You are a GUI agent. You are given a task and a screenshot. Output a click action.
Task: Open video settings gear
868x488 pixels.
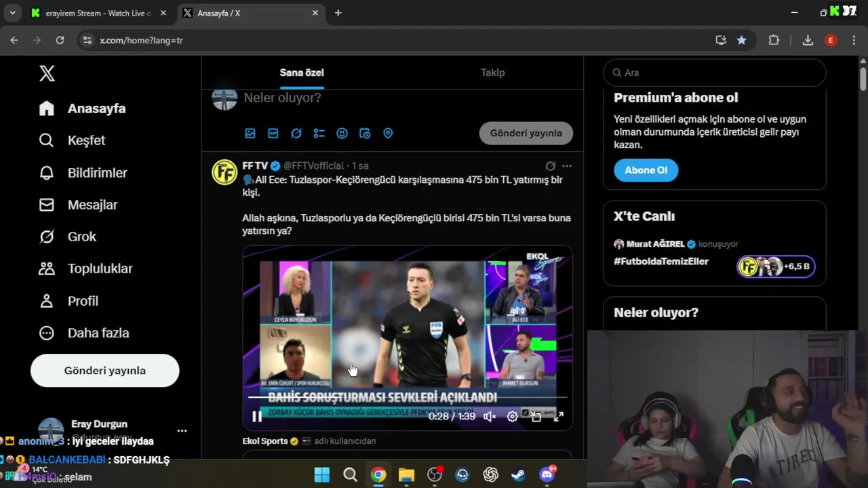tap(513, 417)
